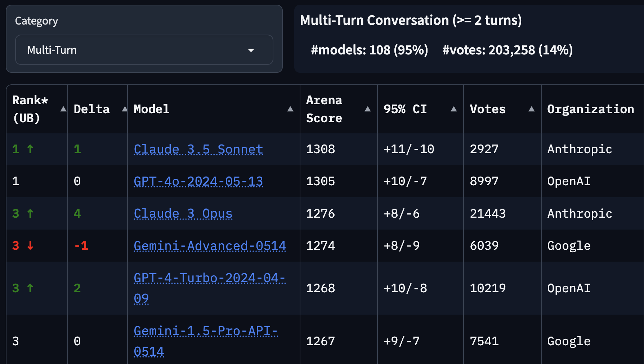The image size is (644, 364).
Task: Open Gemini-1.5-Pro-API-0514 model link
Action: click(x=206, y=341)
